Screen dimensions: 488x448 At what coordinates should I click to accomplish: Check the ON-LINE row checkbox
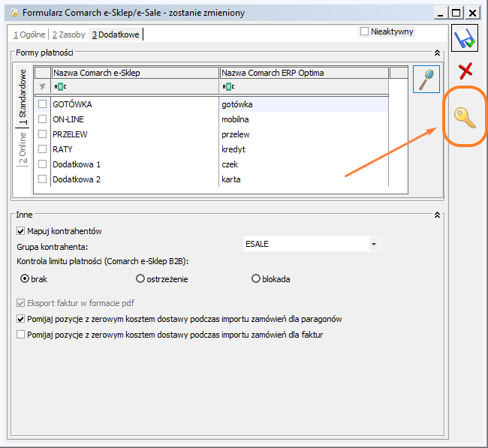42,119
